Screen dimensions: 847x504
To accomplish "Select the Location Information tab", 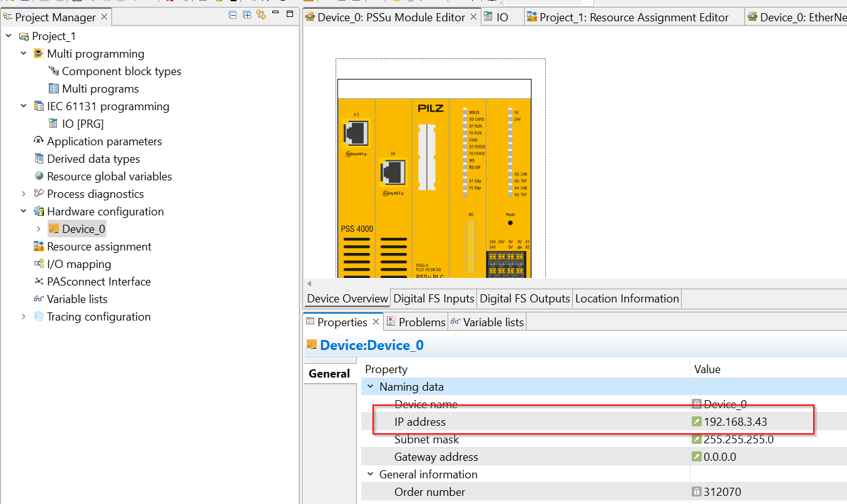I will coord(627,299).
